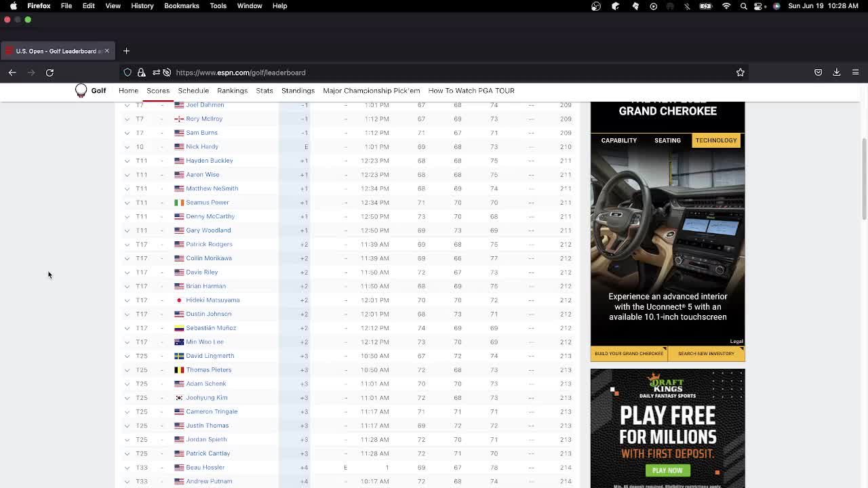
Task: Click Thomas Pieters' name
Action: pos(209,370)
